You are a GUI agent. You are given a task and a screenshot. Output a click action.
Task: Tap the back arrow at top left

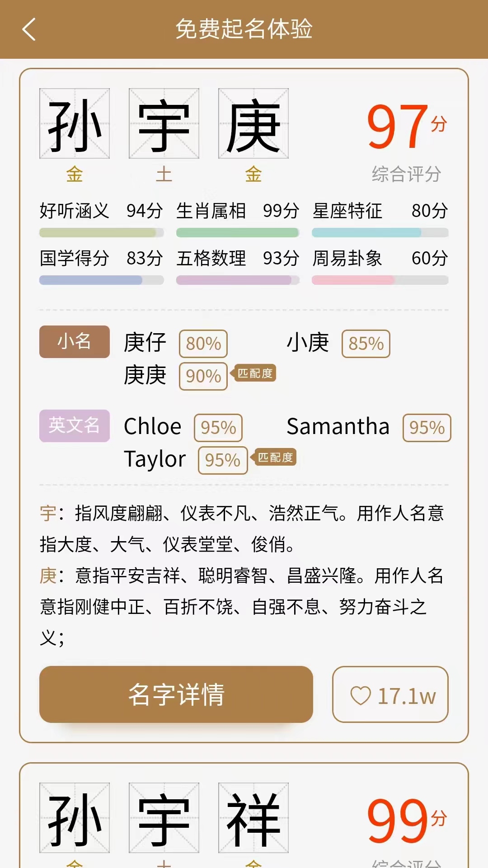click(x=28, y=28)
